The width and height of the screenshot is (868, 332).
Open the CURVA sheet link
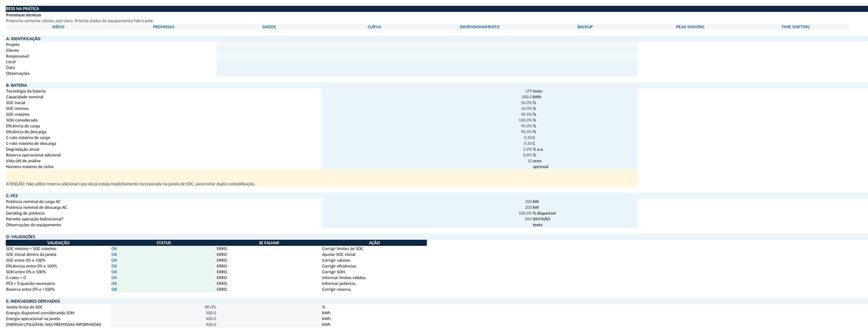[x=374, y=26]
